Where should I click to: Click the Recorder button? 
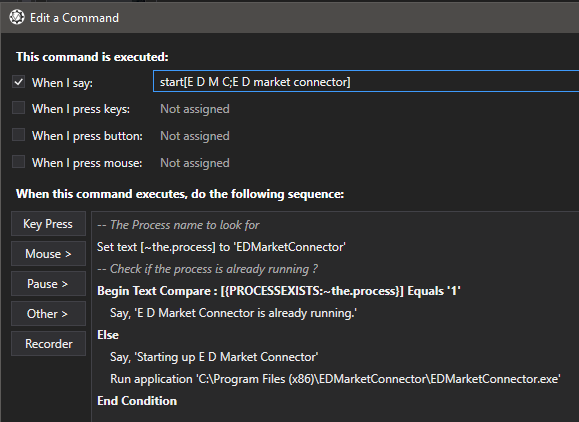[48, 343]
